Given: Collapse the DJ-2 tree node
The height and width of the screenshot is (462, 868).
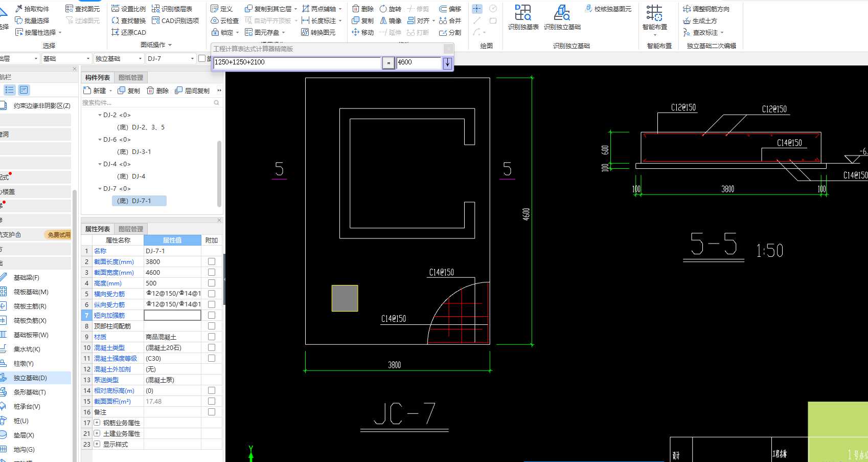Looking at the screenshot, I should click(100, 115).
